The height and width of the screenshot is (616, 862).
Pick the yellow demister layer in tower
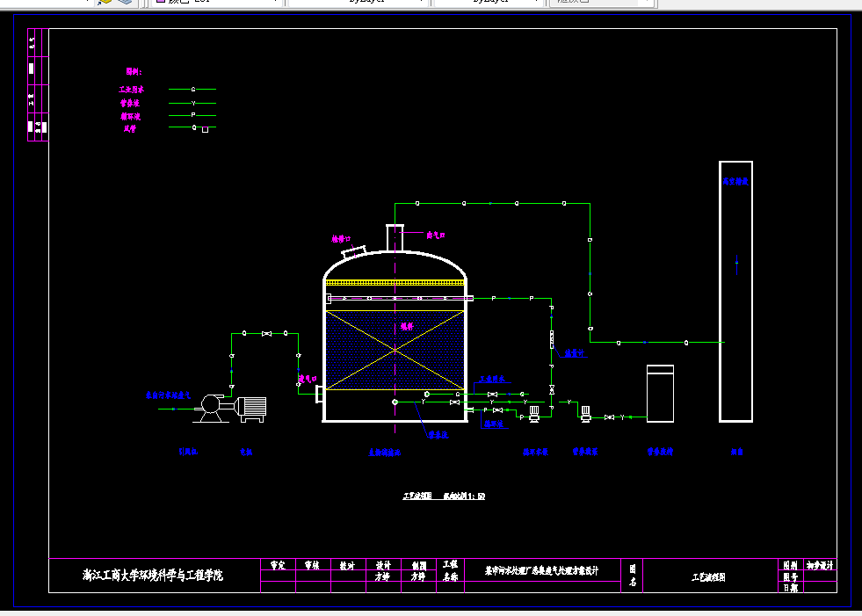click(395, 282)
